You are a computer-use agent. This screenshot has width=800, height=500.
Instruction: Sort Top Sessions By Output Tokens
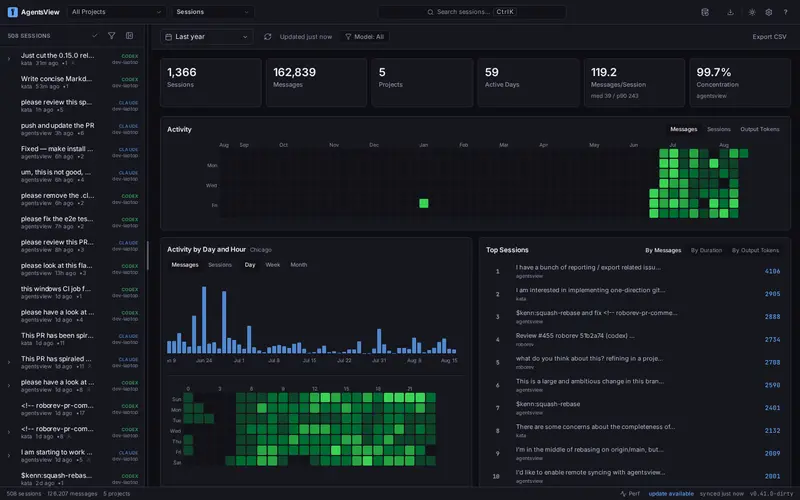(x=755, y=251)
